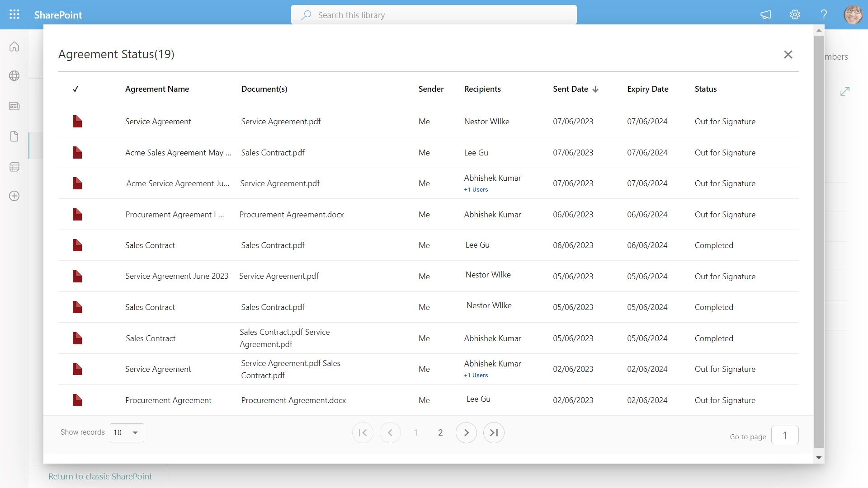Go to the previous page
868x488 pixels.
click(390, 432)
